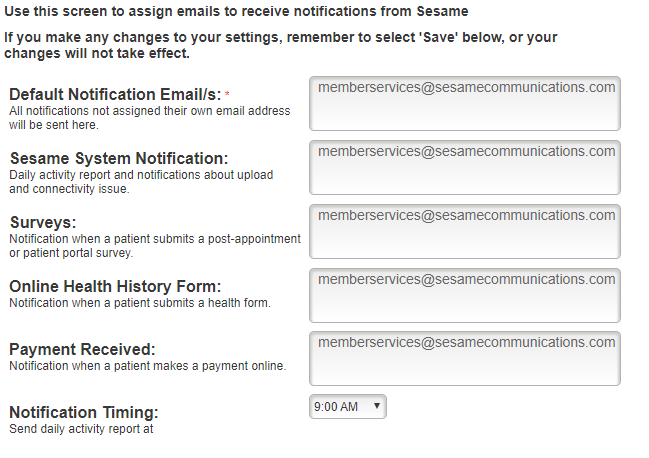Click the 'Online Health History Form:' label

[x=115, y=286]
